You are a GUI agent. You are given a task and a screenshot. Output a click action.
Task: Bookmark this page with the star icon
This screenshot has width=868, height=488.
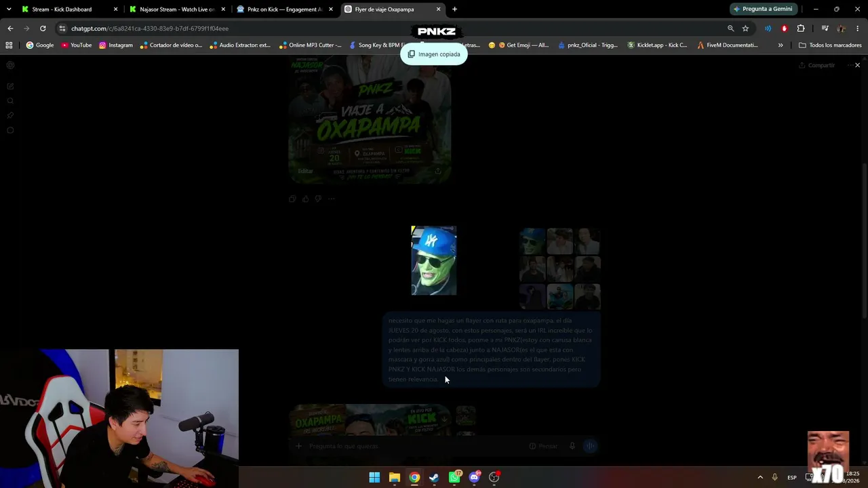(745, 28)
